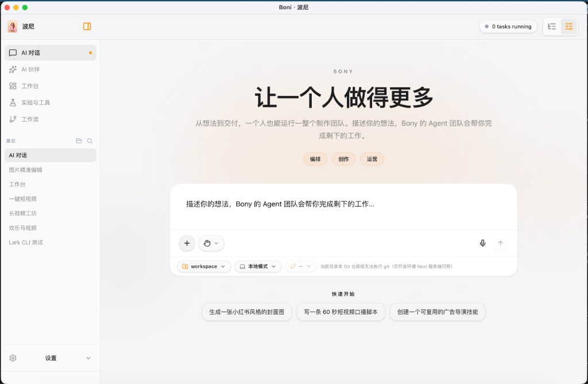Open recent item 图片精准编辑
Screen dimensions: 588x384
tap(51, 170)
